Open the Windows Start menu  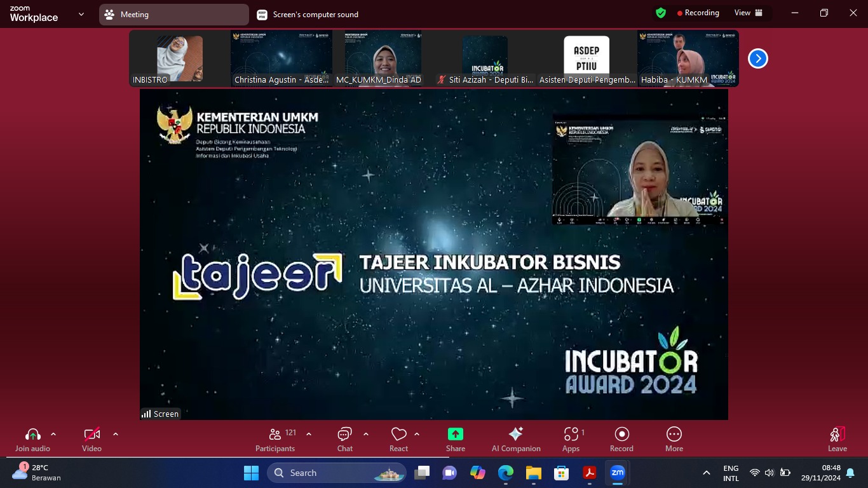click(x=251, y=473)
